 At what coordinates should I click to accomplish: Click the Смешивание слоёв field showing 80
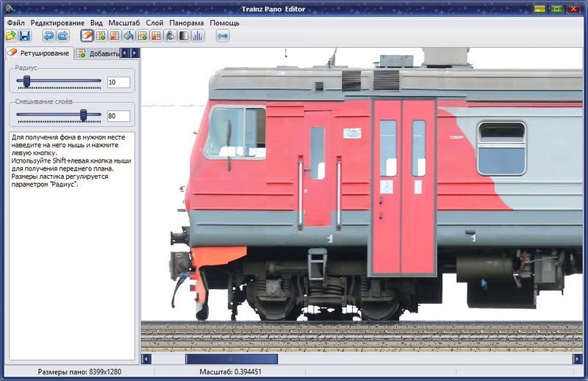[118, 116]
